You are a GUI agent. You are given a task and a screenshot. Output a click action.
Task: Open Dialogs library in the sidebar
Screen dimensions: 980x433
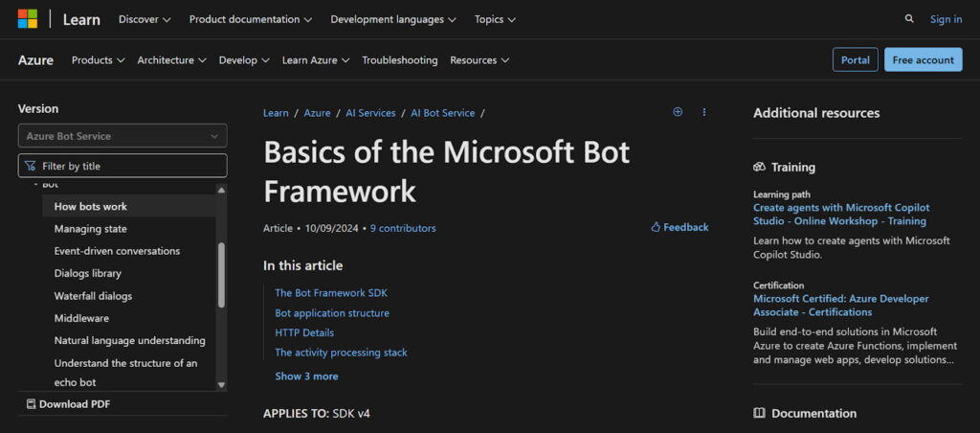click(x=87, y=273)
